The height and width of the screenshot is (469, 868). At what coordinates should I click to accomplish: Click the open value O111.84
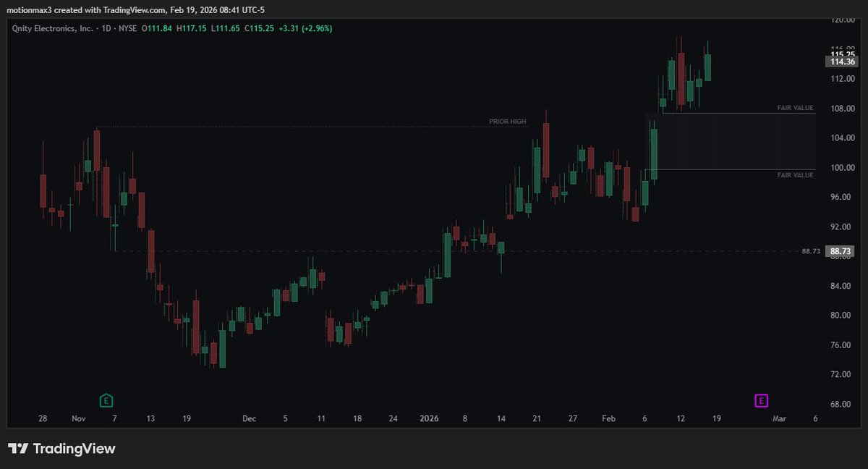click(x=156, y=28)
